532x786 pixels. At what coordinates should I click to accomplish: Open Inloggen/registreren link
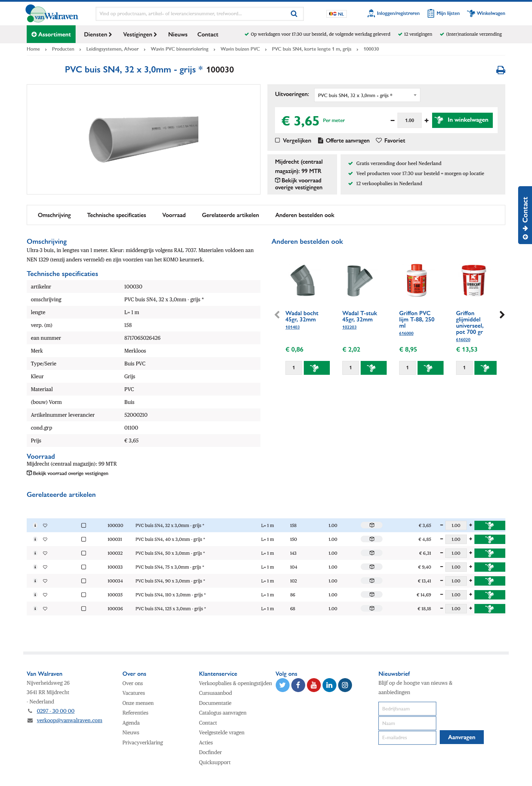(394, 14)
